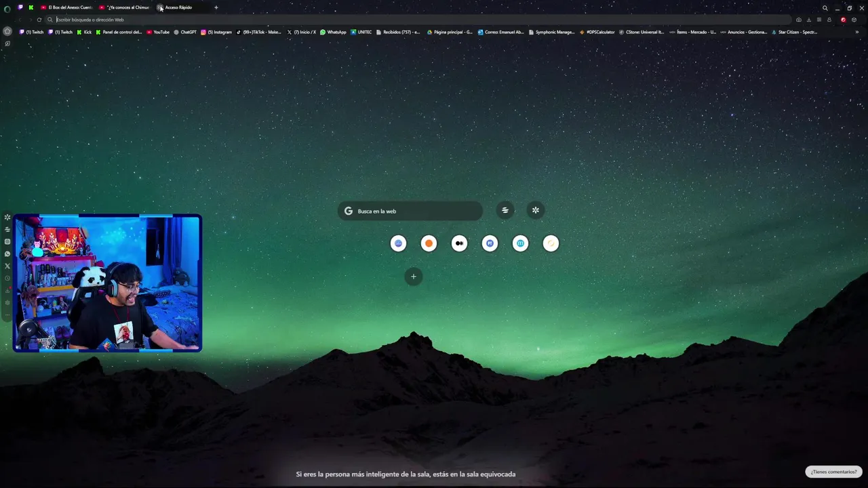The width and height of the screenshot is (868, 488).
Task: Open the sidebar settings gear icon
Action: click(x=7, y=303)
